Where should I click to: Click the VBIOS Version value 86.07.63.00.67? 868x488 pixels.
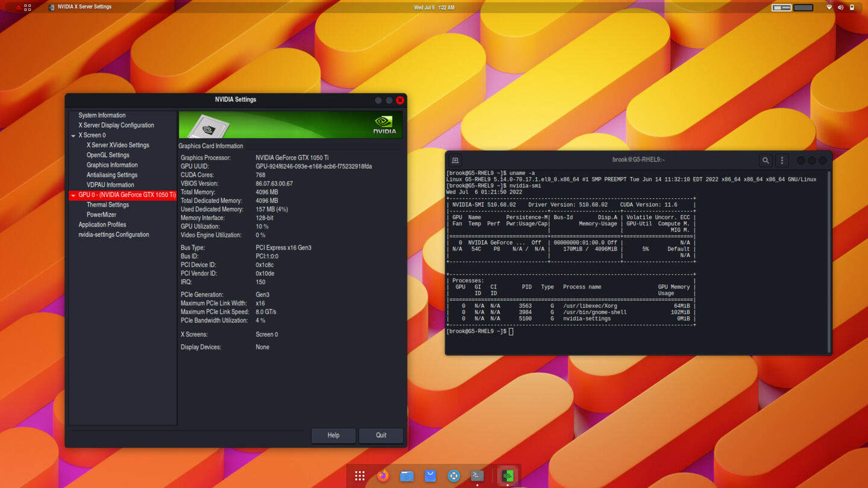click(x=274, y=184)
